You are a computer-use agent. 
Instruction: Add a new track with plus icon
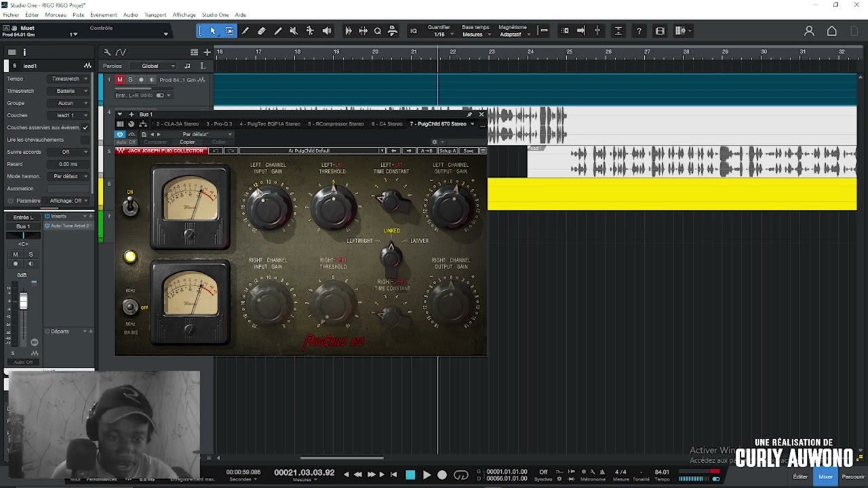(207, 52)
